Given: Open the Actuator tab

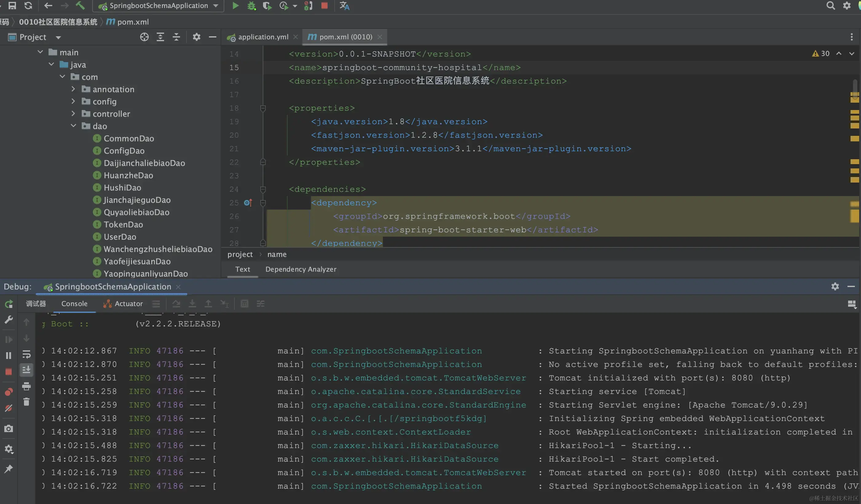Looking at the screenshot, I should [123, 304].
